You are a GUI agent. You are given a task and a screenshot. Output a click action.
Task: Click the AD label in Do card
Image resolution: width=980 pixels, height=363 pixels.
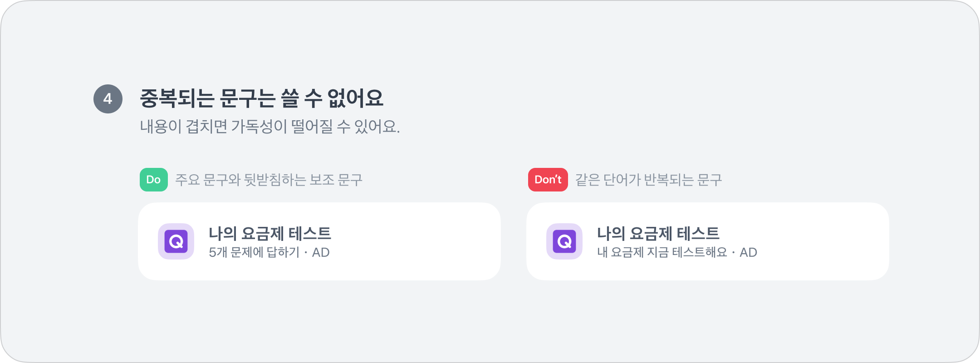tap(321, 252)
